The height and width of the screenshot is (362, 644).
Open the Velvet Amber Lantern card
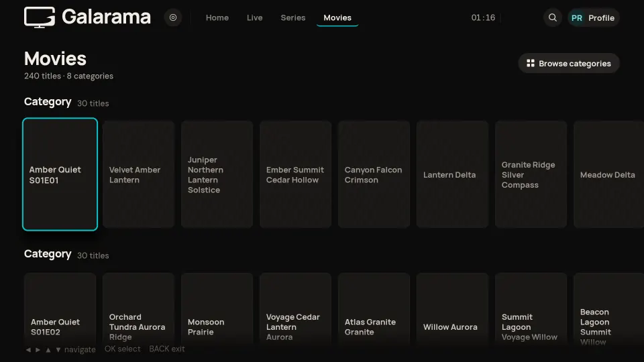click(138, 174)
